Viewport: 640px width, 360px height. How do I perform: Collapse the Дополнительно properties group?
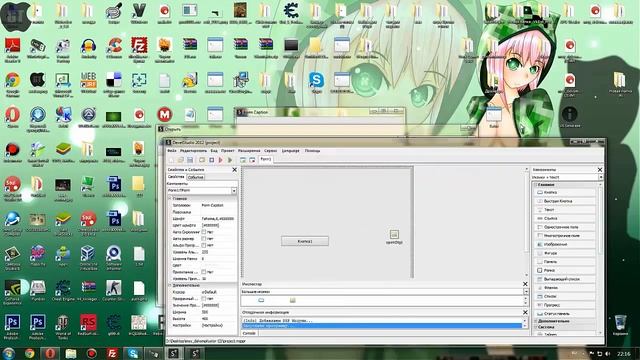click(171, 285)
